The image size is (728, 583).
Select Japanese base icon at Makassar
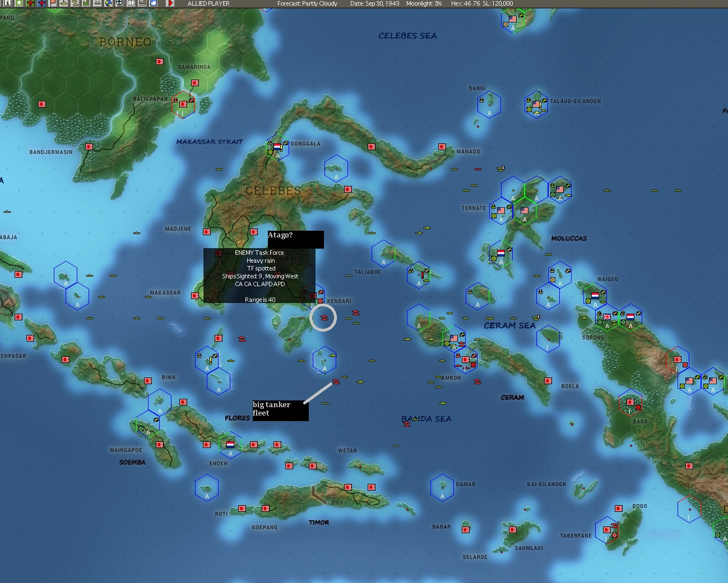pyautogui.click(x=196, y=296)
